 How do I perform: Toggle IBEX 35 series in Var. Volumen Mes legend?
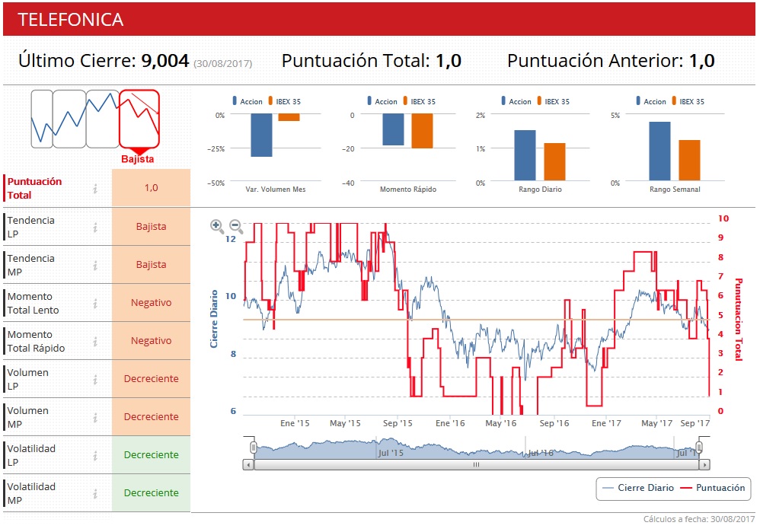[x=285, y=101]
